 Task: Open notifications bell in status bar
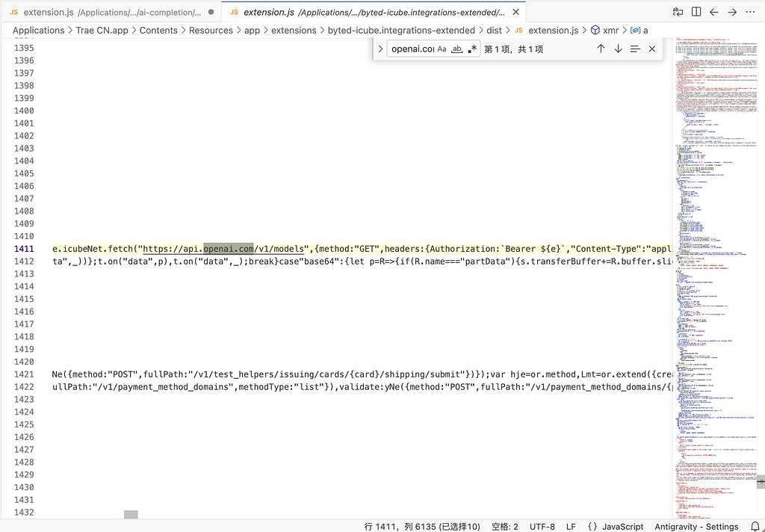click(x=755, y=527)
